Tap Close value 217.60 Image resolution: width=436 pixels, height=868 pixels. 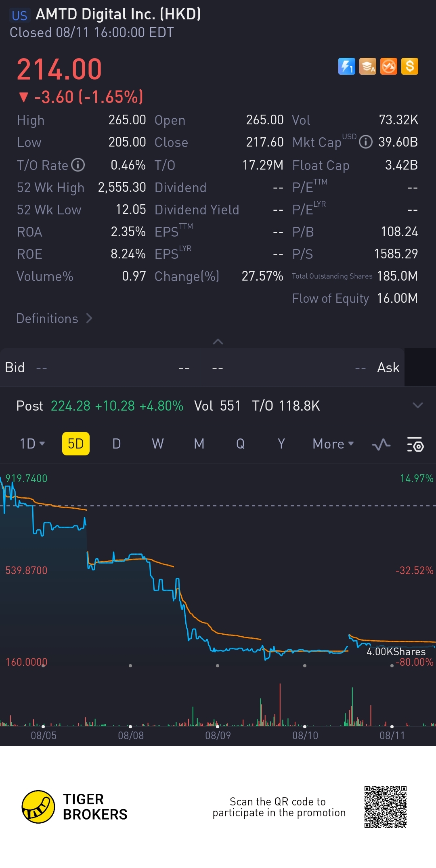click(265, 142)
